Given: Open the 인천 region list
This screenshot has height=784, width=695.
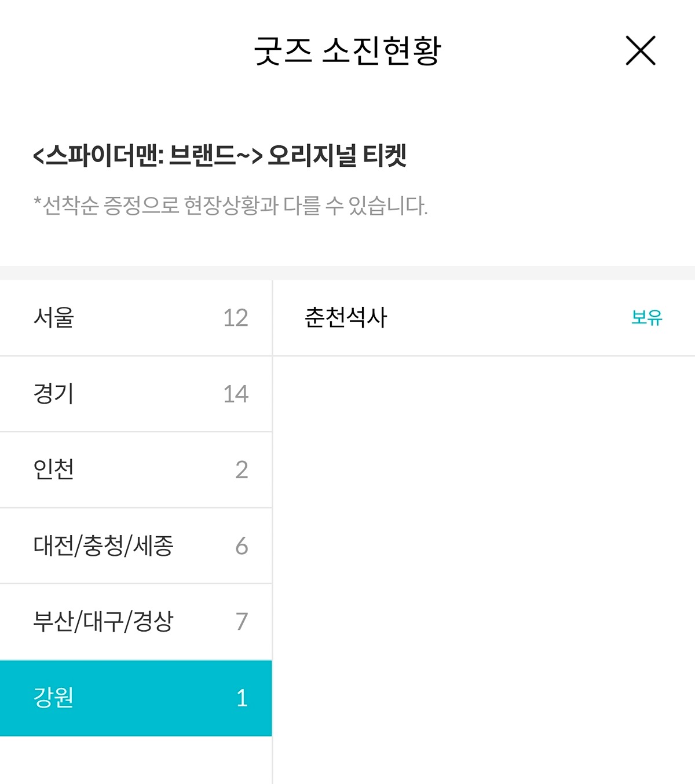Looking at the screenshot, I should [136, 470].
